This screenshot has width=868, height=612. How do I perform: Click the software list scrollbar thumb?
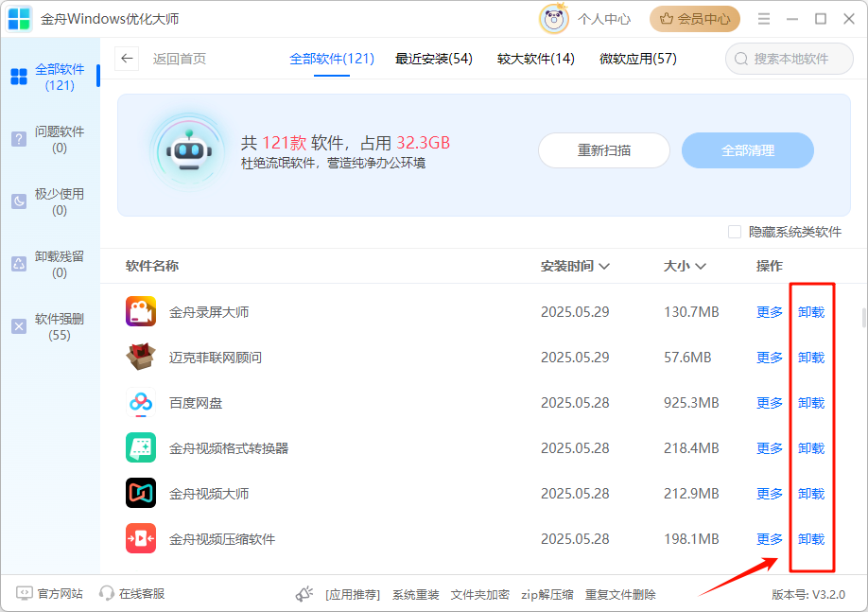(863, 318)
